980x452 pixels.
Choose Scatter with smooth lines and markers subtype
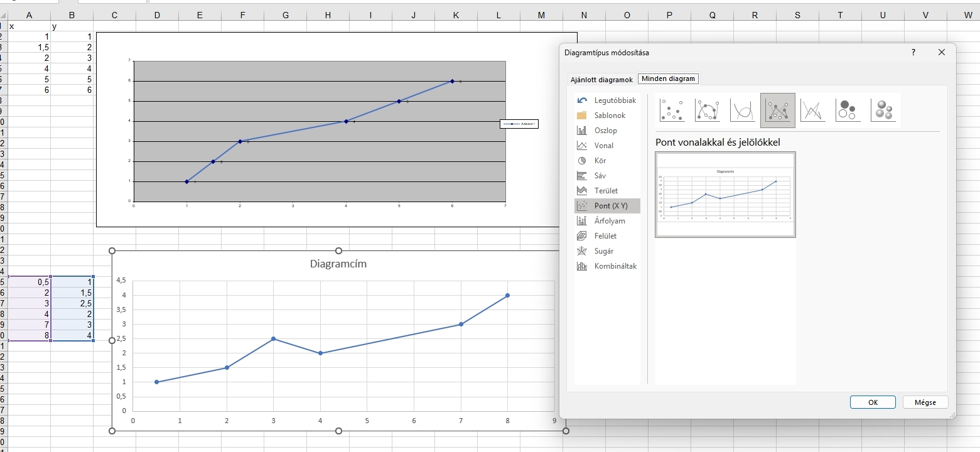[x=708, y=110]
